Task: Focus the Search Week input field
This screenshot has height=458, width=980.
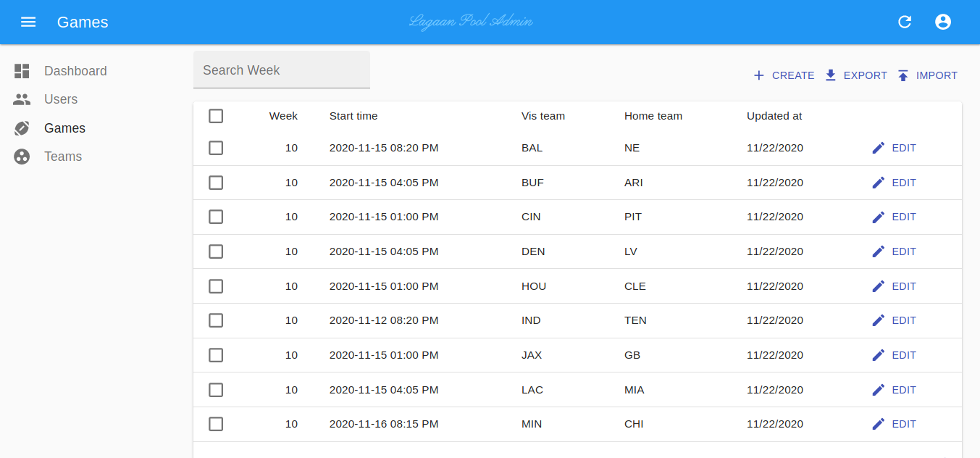Action: [x=281, y=70]
